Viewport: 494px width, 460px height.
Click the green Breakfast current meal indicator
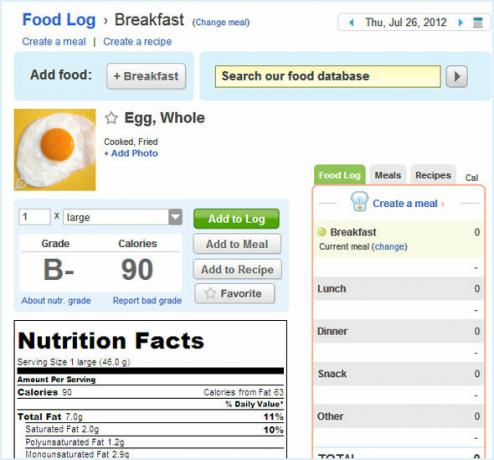(x=322, y=232)
